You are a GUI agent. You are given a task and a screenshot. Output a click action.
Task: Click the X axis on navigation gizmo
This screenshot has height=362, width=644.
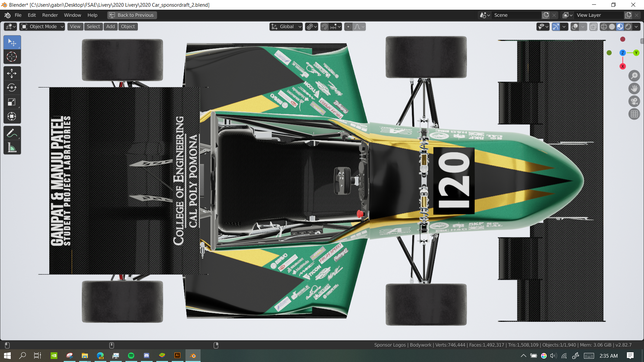[623, 66]
